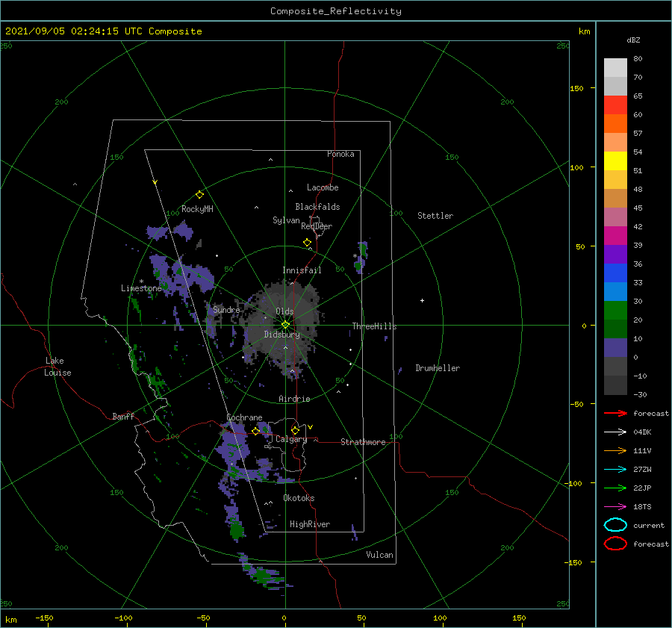Viewport: 672px width, 628px height.
Task: Click the Ponoka label
Action: tap(340, 154)
